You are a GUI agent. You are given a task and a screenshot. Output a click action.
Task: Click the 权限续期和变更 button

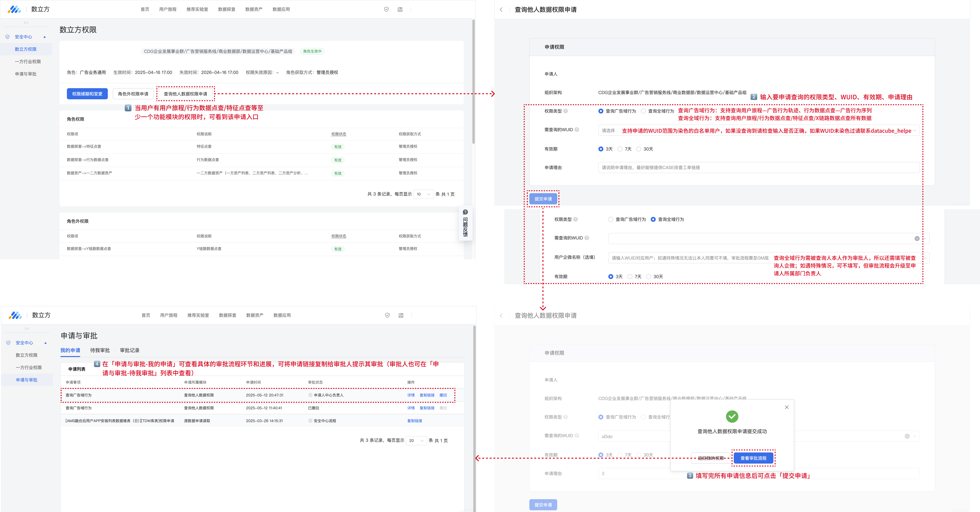pyautogui.click(x=87, y=94)
